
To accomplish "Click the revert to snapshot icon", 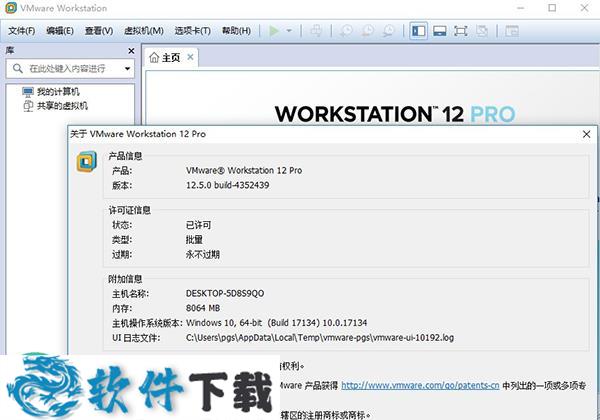I will tap(368, 31).
